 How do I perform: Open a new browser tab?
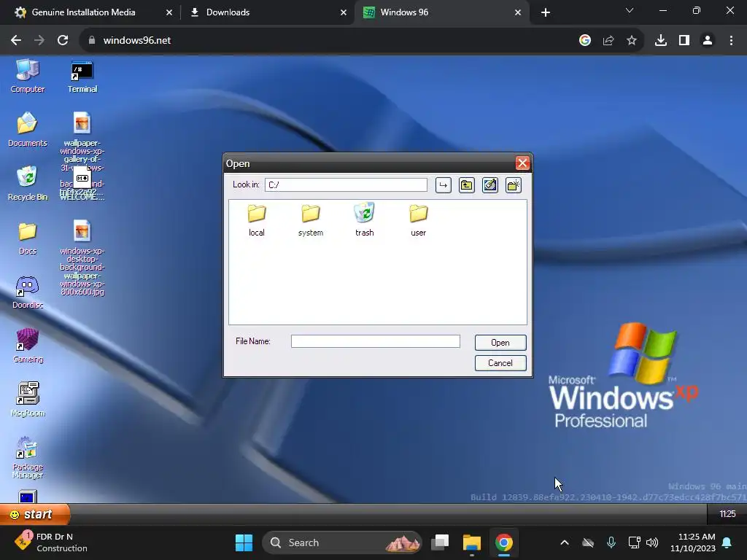tap(546, 13)
